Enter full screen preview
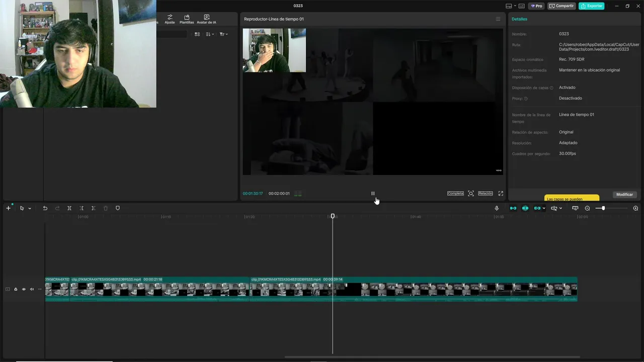Image resolution: width=644 pixels, height=362 pixels. click(501, 194)
